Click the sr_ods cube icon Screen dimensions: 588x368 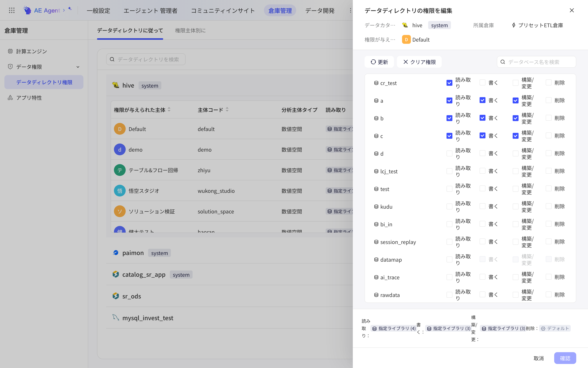[x=116, y=296]
